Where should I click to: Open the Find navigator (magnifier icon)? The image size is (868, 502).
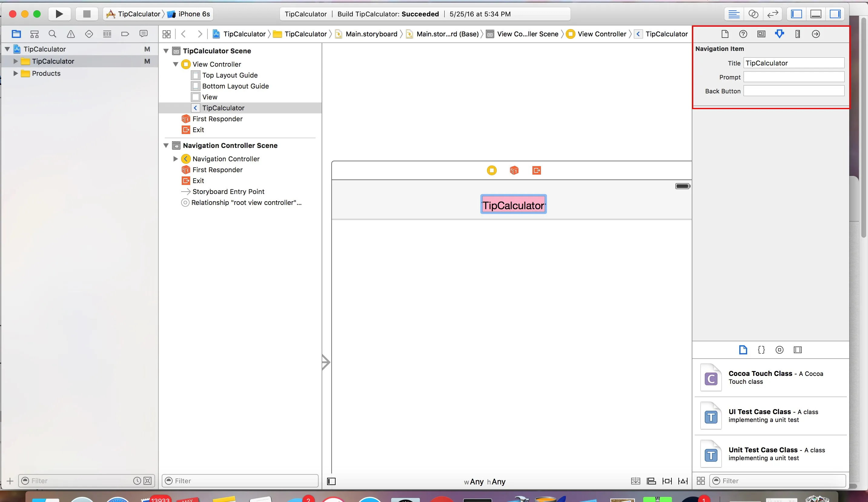pyautogui.click(x=52, y=34)
